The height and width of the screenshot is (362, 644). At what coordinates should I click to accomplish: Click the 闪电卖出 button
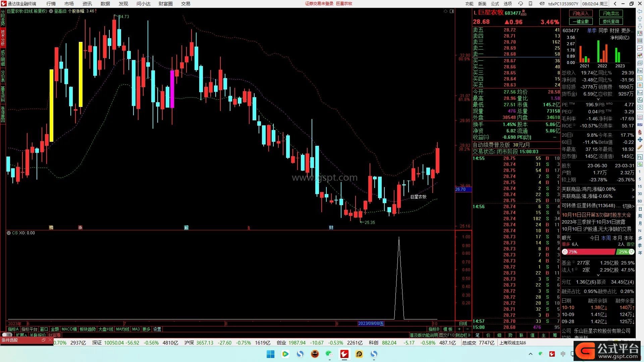[x=611, y=13]
